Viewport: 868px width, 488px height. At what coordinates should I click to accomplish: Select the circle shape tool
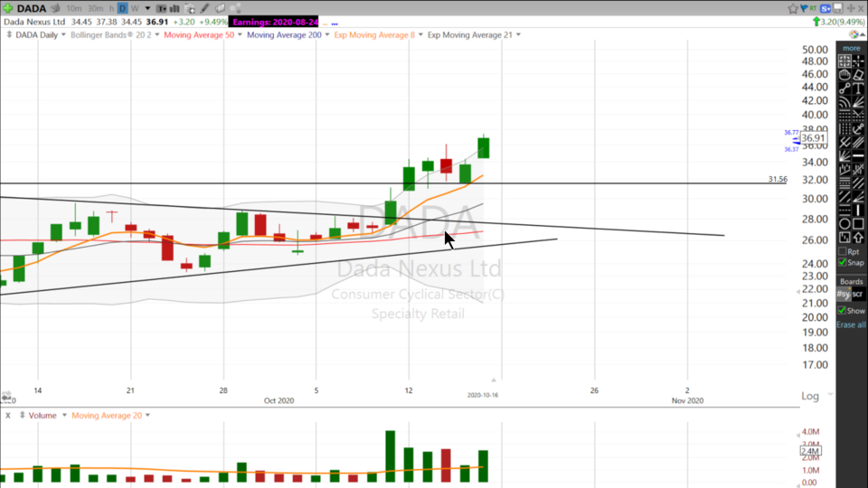[x=844, y=223]
